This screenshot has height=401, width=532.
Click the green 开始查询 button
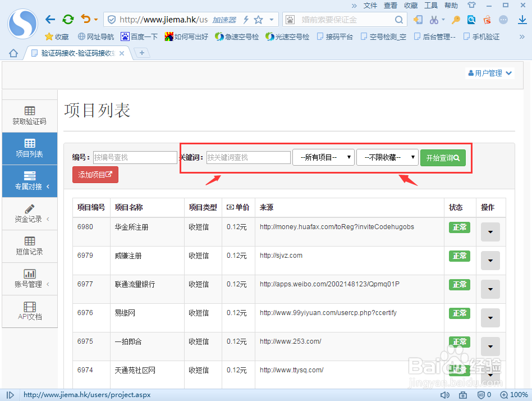[443, 158]
